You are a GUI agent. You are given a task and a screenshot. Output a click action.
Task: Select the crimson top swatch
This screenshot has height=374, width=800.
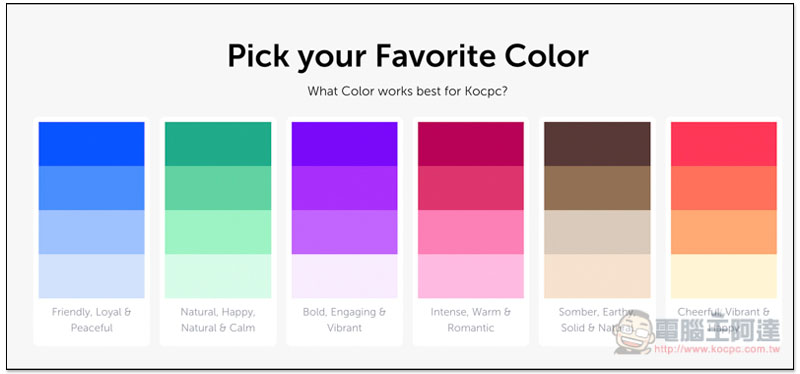(x=470, y=144)
